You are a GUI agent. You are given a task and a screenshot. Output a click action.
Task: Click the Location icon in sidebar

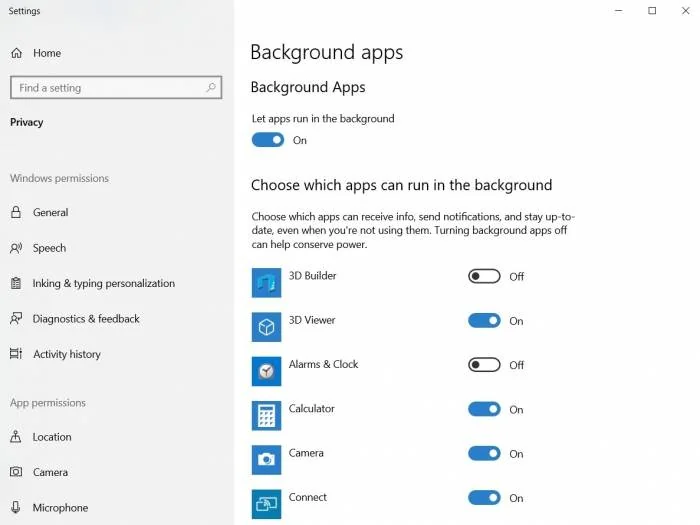click(x=16, y=437)
